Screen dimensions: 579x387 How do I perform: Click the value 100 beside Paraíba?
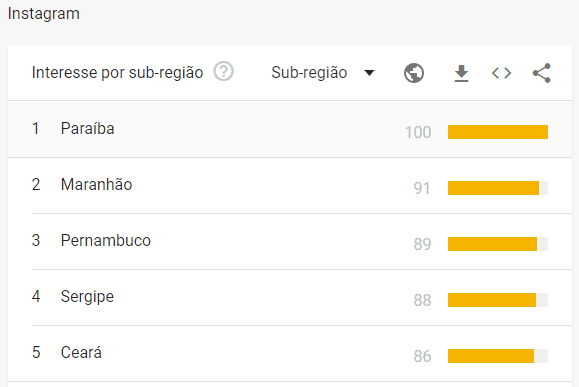tap(418, 132)
